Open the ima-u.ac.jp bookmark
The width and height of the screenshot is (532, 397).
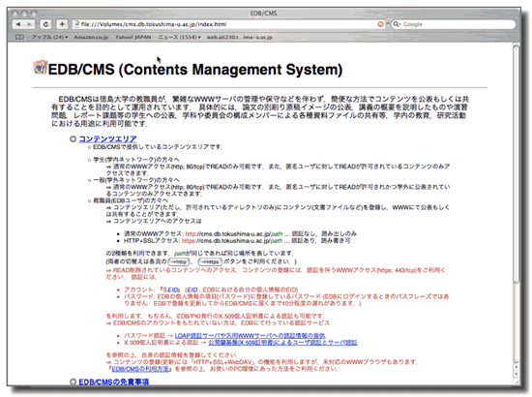[258, 37]
